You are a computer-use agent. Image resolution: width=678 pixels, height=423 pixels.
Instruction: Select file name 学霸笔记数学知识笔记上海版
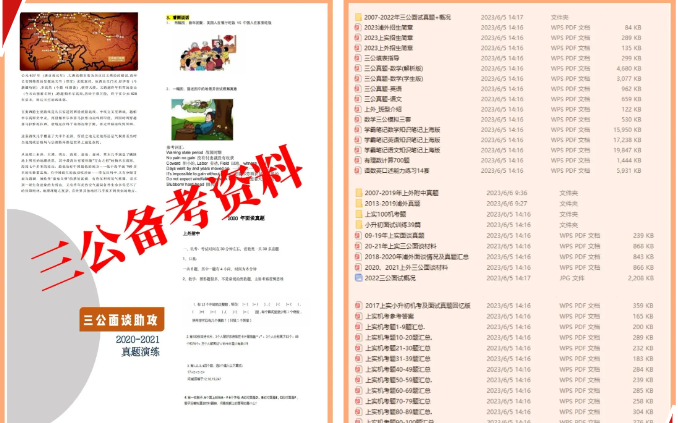402,130
